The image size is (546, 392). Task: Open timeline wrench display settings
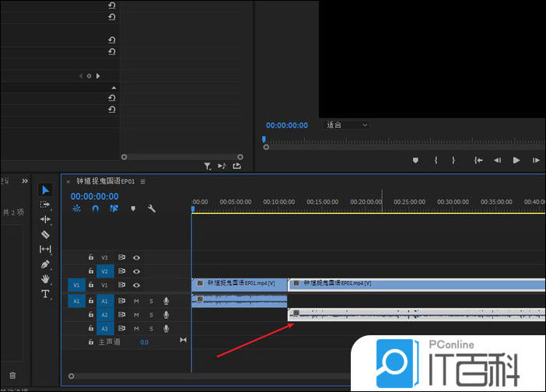click(152, 208)
